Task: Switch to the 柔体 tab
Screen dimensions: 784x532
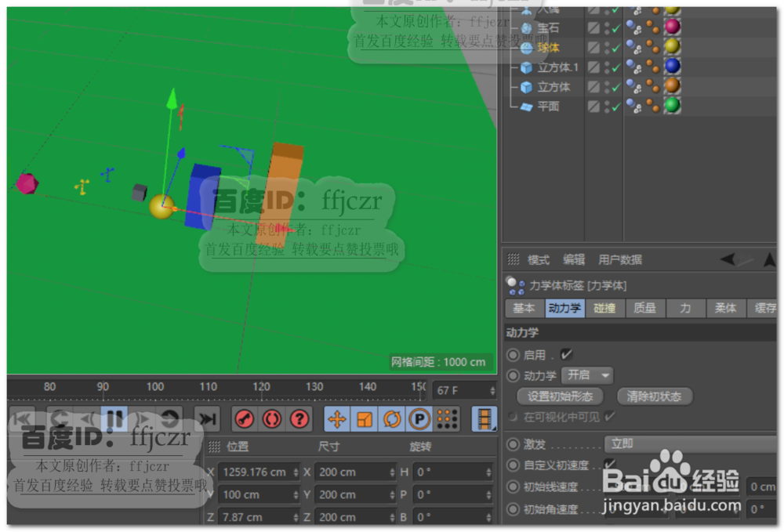Action: click(725, 308)
